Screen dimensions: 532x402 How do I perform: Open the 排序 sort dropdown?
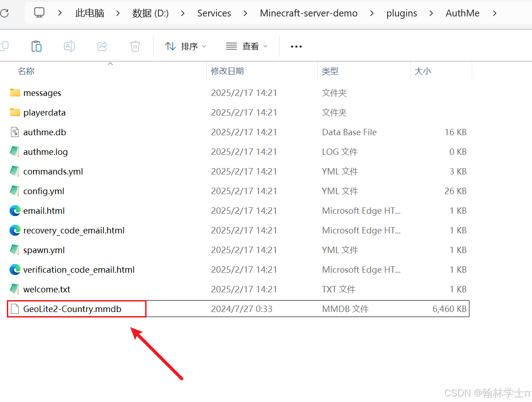(185, 46)
